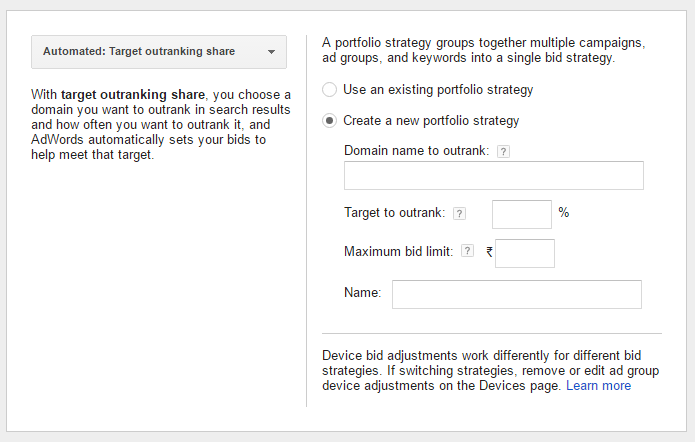Click the 'Maximum bid limit:' label
Screen dimensions: 695x442
(398, 252)
